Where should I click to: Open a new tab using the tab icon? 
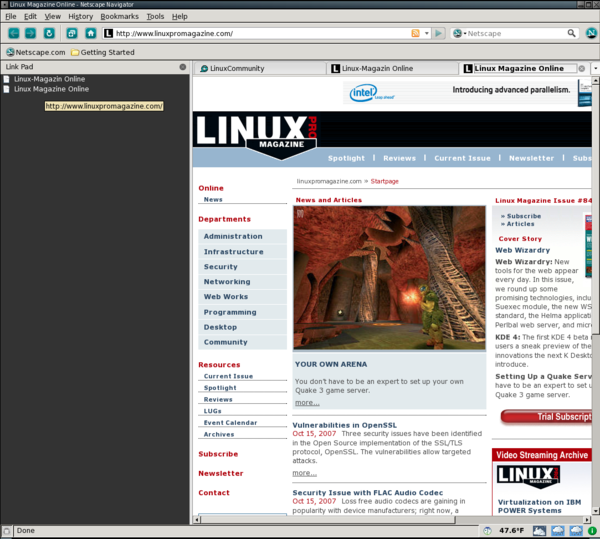click(x=72, y=33)
